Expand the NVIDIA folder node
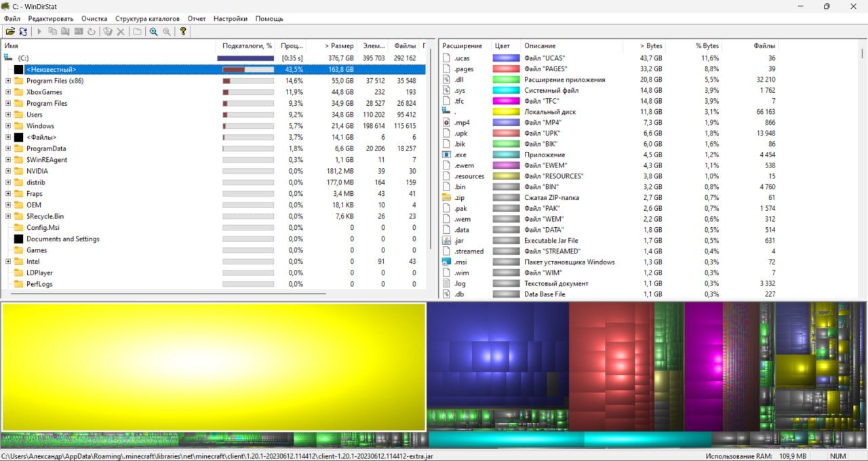Image resolution: width=868 pixels, height=461 pixels. (x=8, y=171)
